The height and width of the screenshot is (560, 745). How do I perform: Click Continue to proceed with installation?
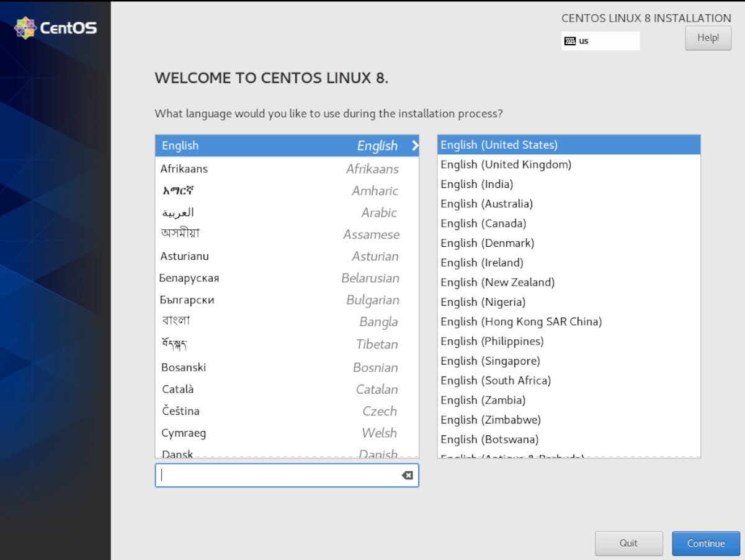coord(705,543)
